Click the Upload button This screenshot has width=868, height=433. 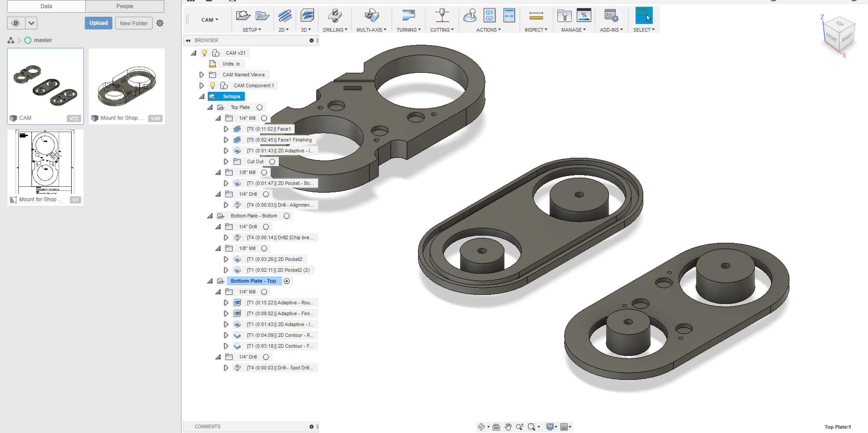(x=99, y=23)
